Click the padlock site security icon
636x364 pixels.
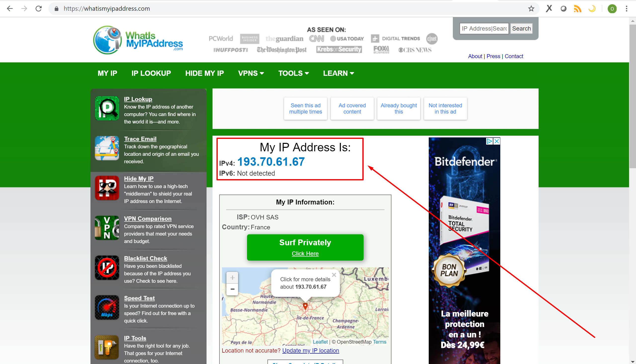(56, 9)
